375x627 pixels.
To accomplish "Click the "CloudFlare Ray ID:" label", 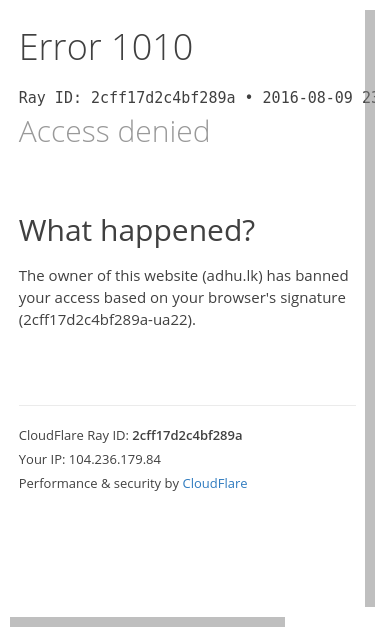I will 74,435.
